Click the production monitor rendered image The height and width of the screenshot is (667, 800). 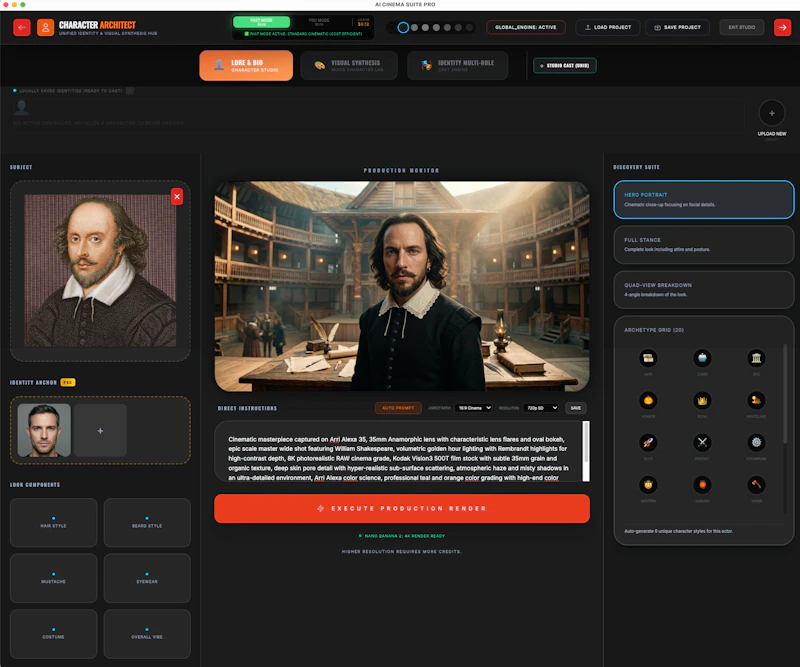tap(402, 286)
